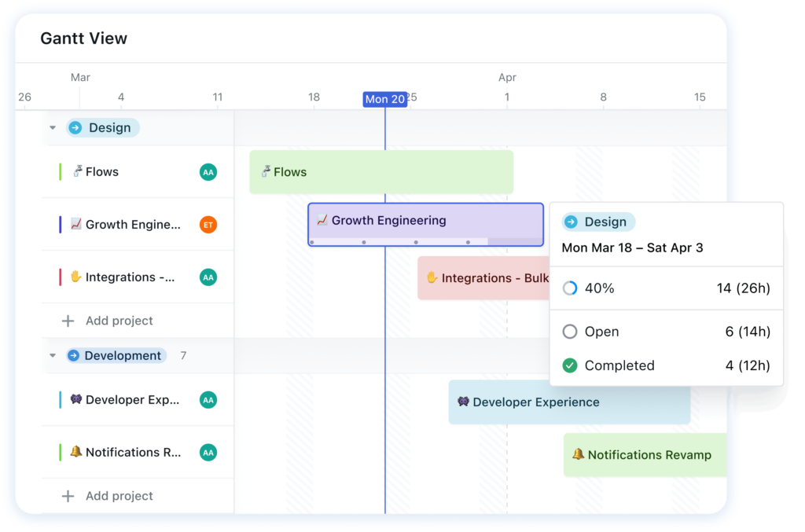Click the Design group arrow icon
The height and width of the screenshot is (532, 805).
75,128
